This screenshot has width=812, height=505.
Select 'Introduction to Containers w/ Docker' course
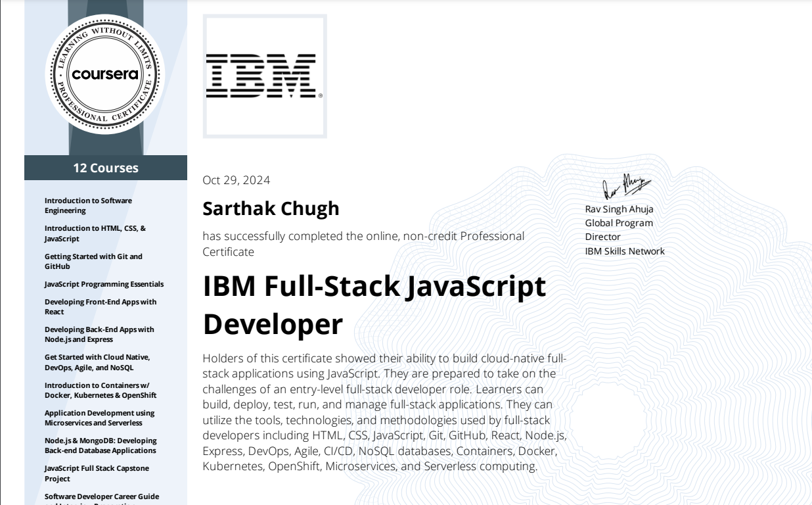pos(101,390)
